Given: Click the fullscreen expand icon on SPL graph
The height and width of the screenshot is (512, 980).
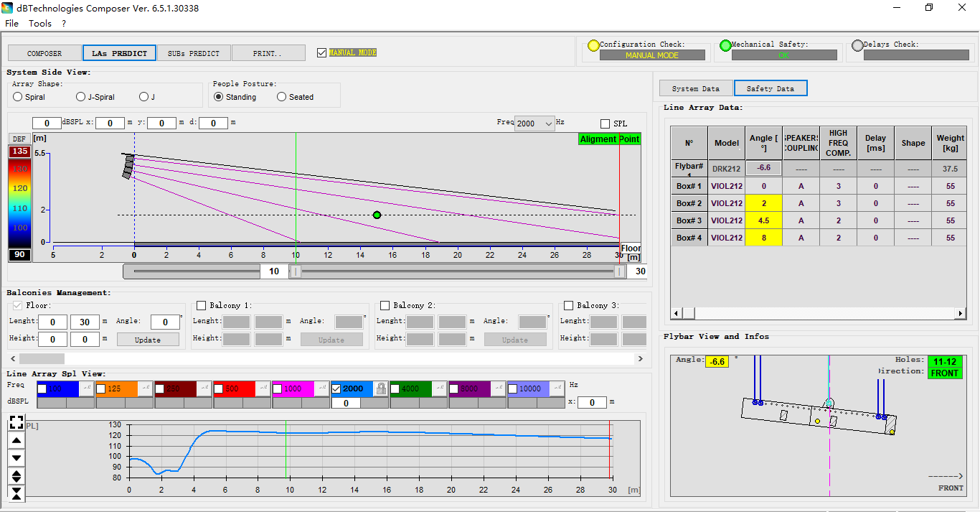Looking at the screenshot, I should [x=17, y=422].
